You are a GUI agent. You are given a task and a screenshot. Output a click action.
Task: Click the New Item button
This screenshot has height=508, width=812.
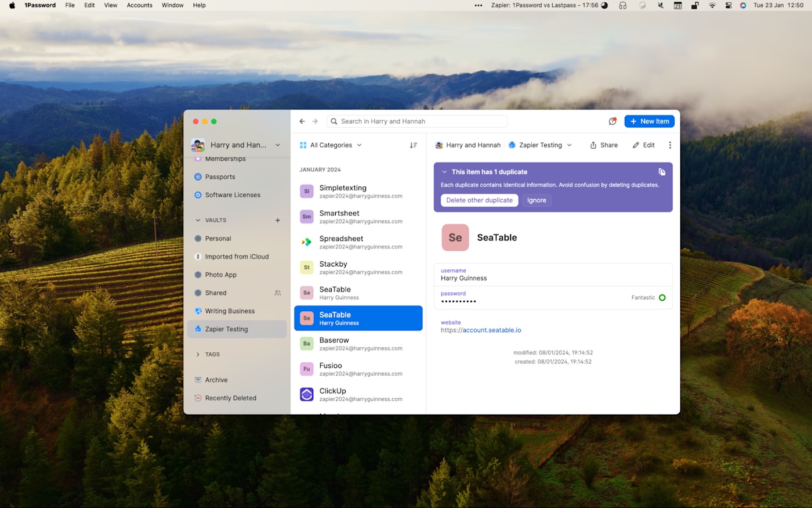pyautogui.click(x=650, y=121)
